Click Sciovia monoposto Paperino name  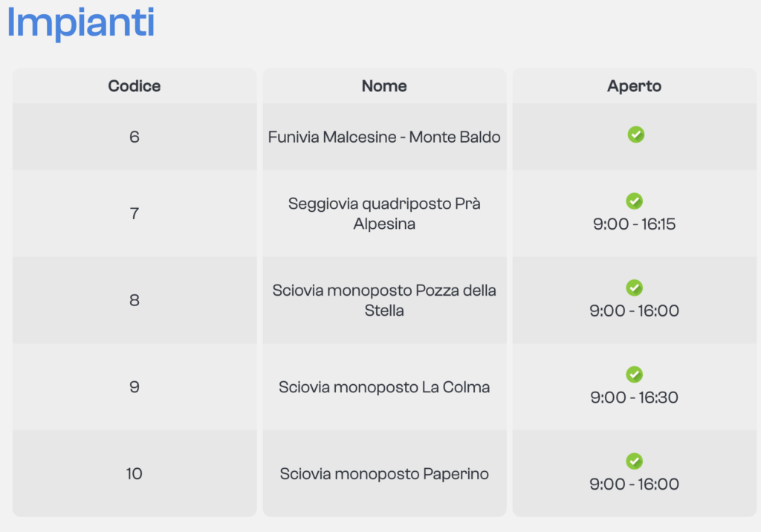[384, 474]
